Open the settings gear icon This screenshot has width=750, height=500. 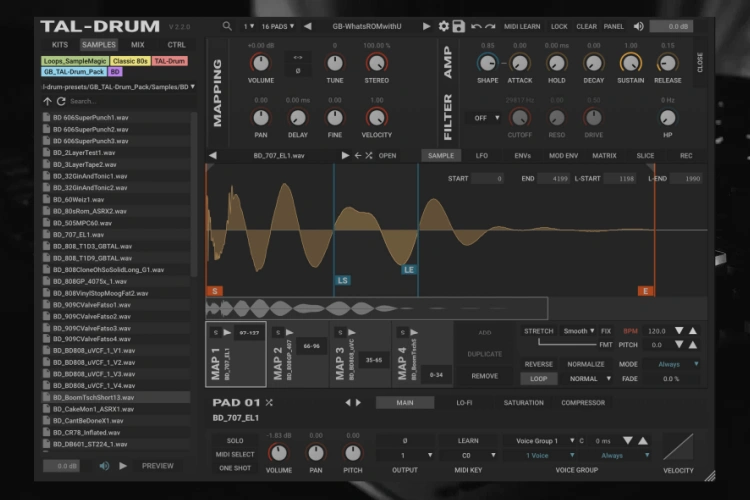(443, 26)
